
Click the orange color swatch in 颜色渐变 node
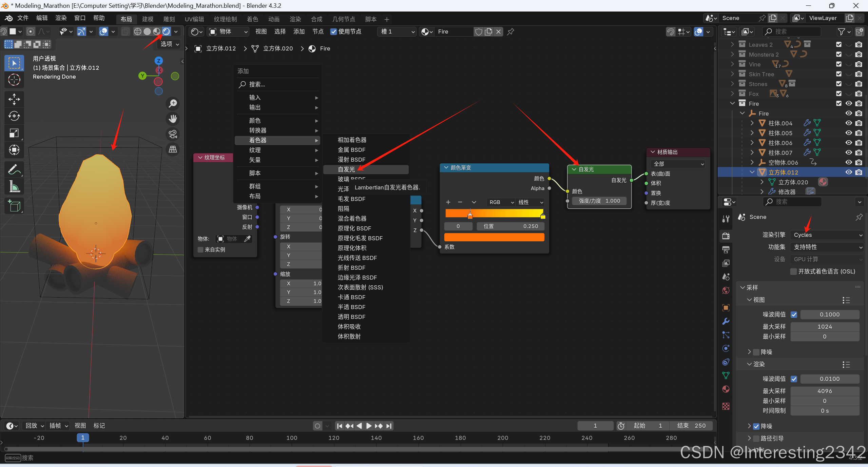tap(494, 237)
